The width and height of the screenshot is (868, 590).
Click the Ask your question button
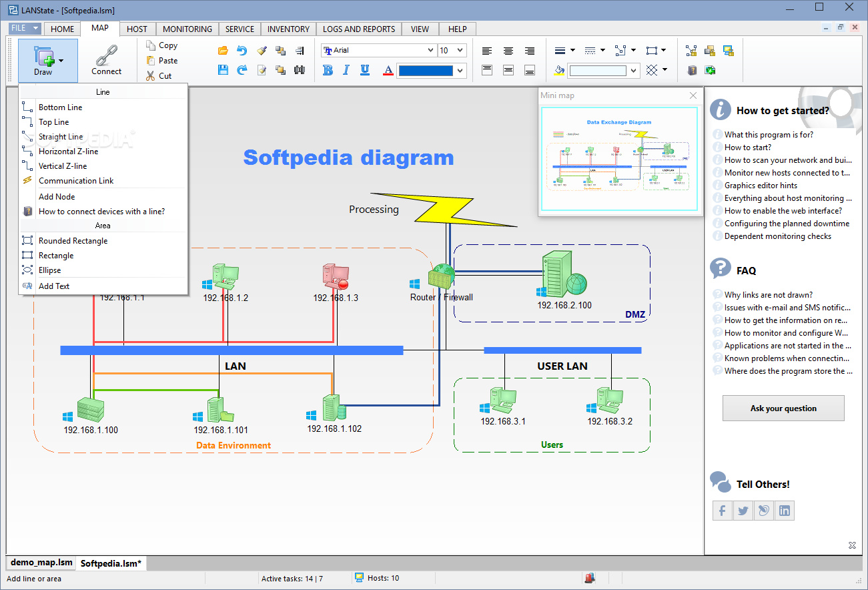click(x=783, y=408)
